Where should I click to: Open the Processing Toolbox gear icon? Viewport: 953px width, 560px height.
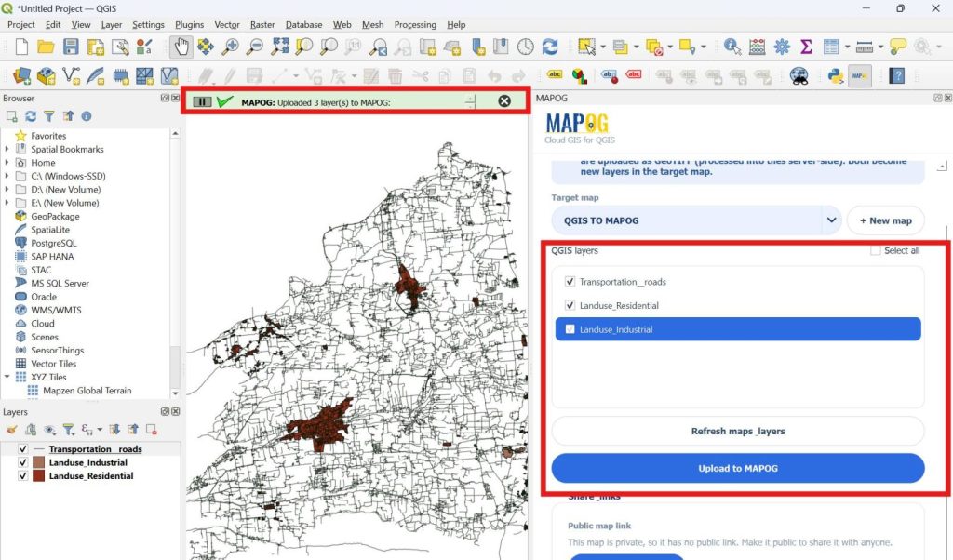pyautogui.click(x=782, y=47)
